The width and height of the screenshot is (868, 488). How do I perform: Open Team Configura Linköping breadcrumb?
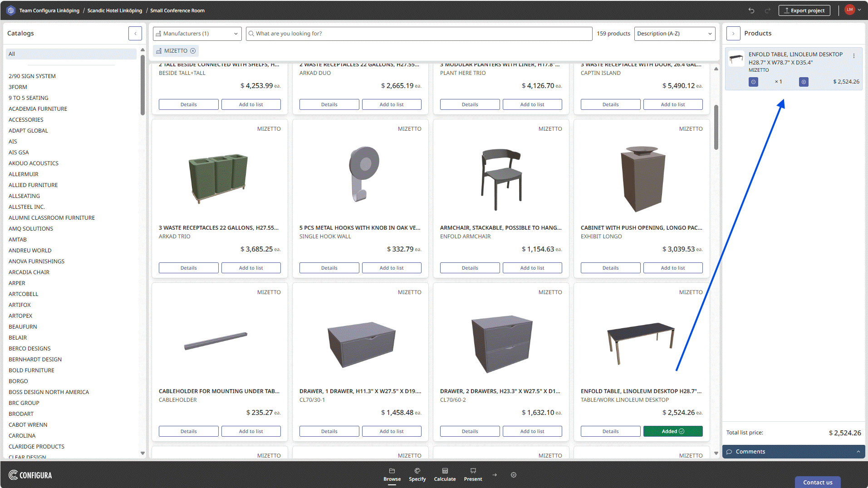(49, 10)
